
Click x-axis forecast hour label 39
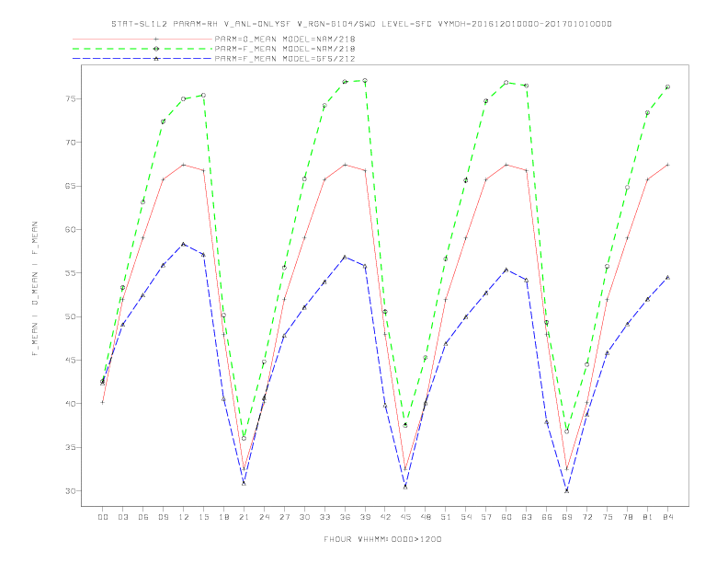[365, 517]
